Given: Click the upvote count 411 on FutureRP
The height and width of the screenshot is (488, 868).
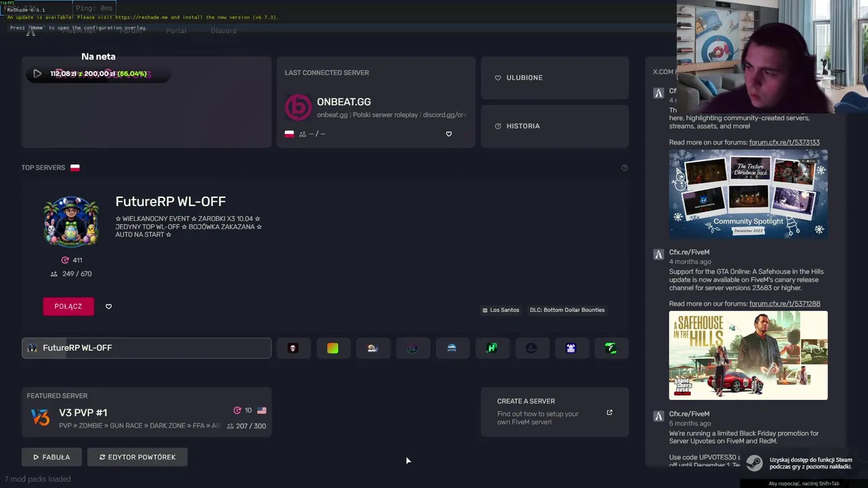Looking at the screenshot, I should coord(71,260).
